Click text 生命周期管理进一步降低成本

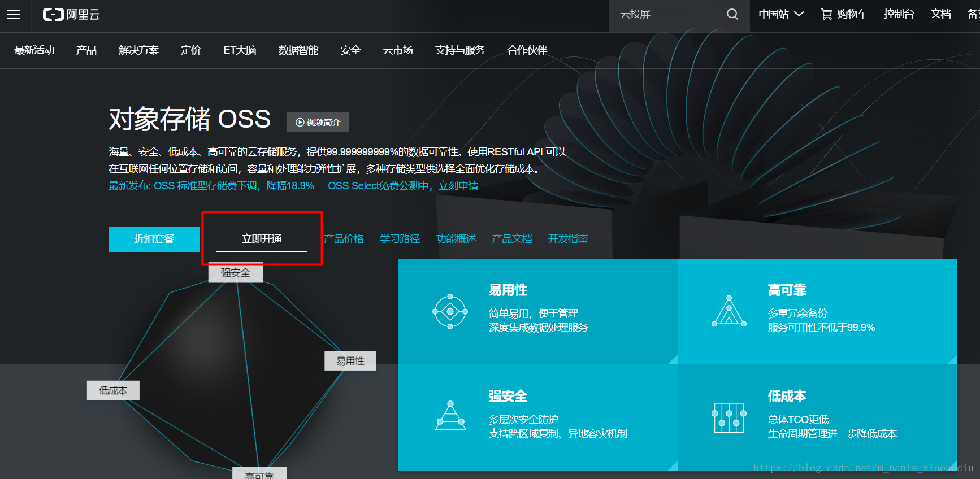tap(832, 434)
